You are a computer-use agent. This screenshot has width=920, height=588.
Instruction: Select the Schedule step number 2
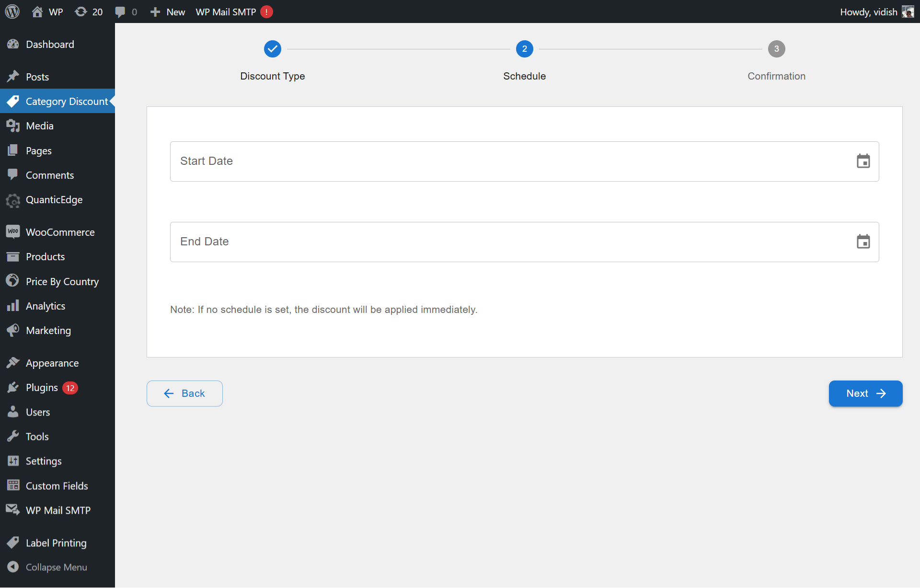(x=524, y=49)
